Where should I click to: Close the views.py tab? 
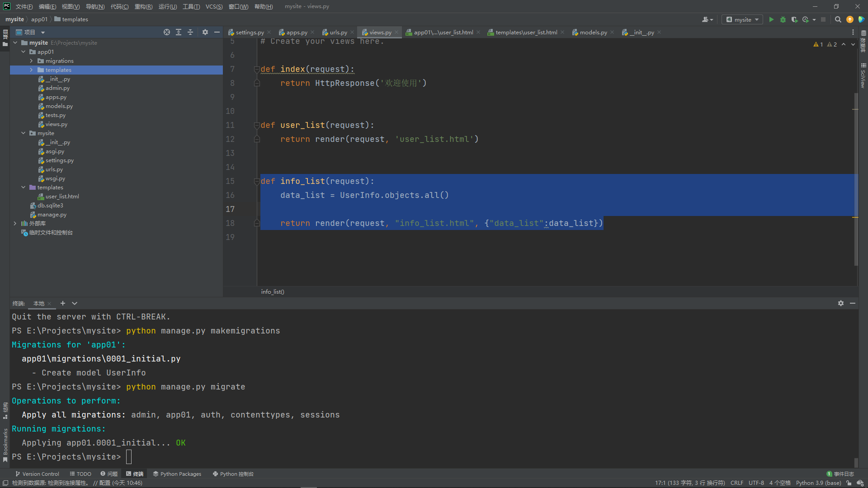[396, 32]
